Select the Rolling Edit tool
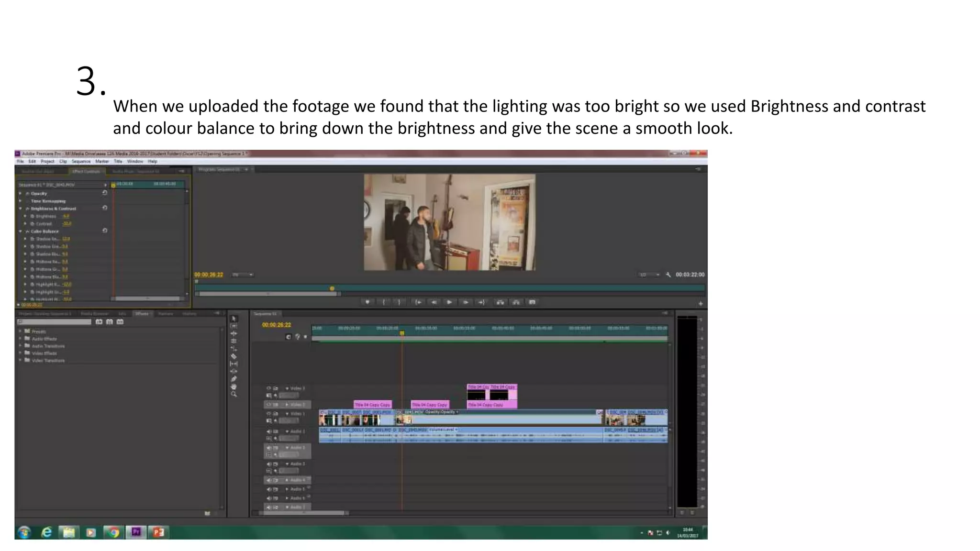 pos(234,341)
